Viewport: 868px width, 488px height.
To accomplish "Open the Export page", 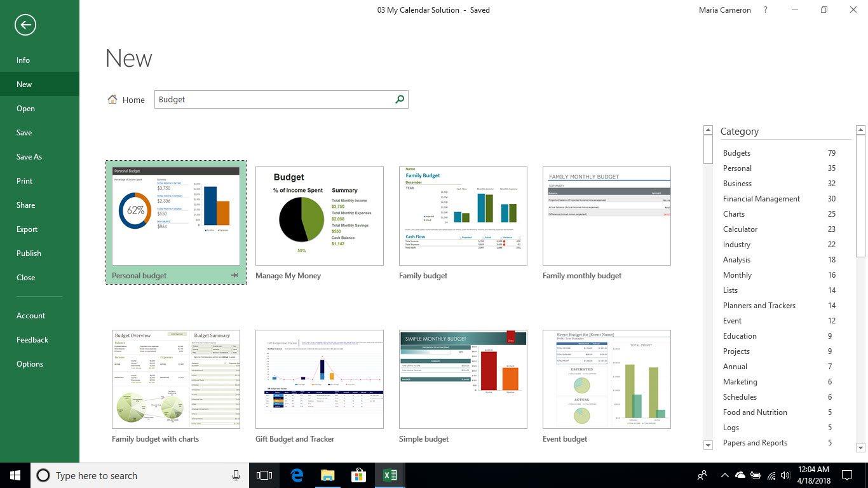I will (x=39, y=229).
